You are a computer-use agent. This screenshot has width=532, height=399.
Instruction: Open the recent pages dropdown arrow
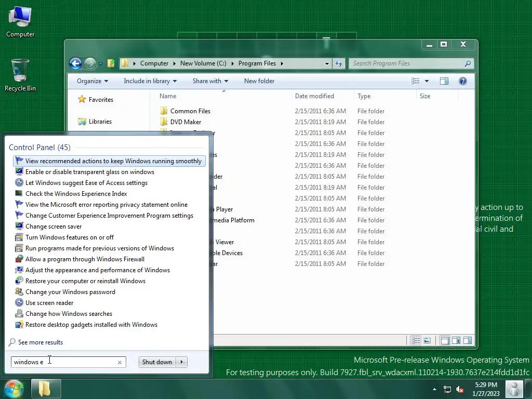(x=100, y=63)
